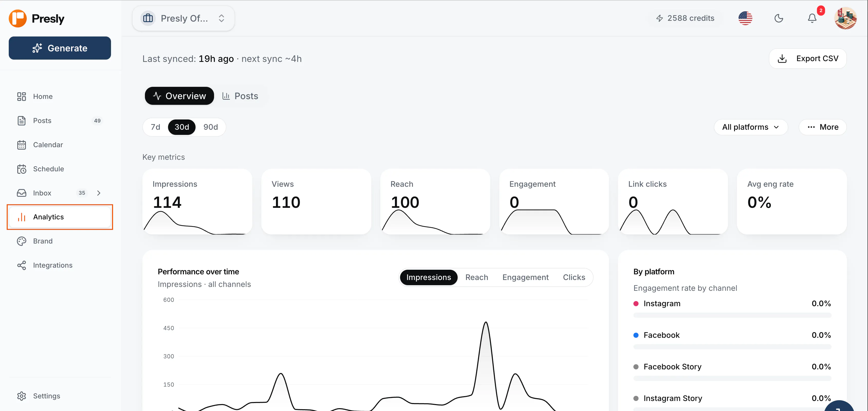Image resolution: width=868 pixels, height=411 pixels.
Task: Go to Integrations in the sidebar
Action: click(60, 265)
